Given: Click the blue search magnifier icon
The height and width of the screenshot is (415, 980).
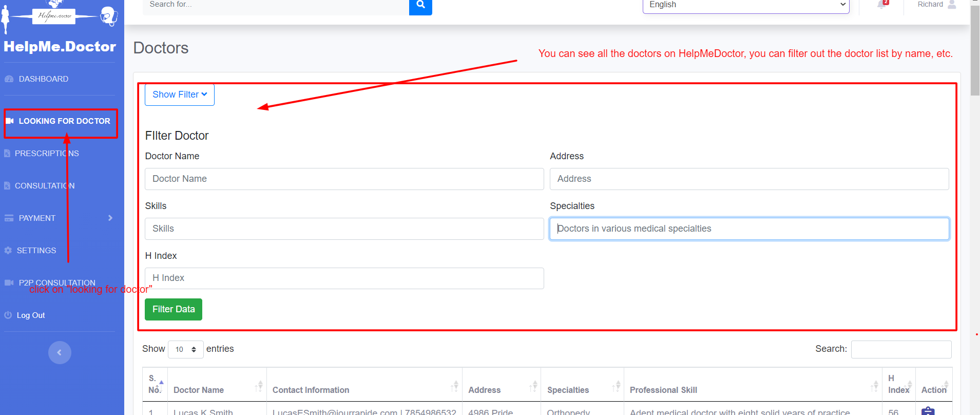Looking at the screenshot, I should pos(420,5).
